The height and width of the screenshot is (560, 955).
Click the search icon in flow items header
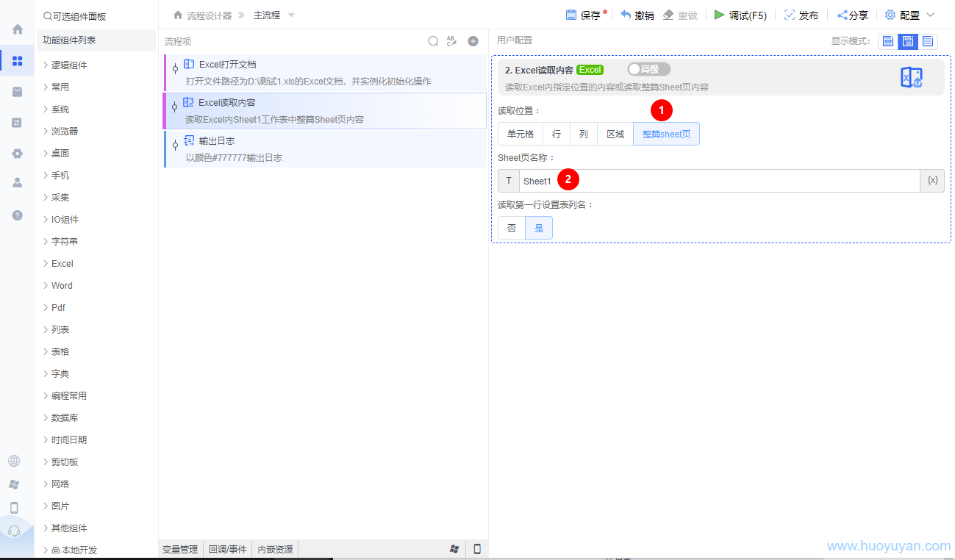click(x=434, y=42)
